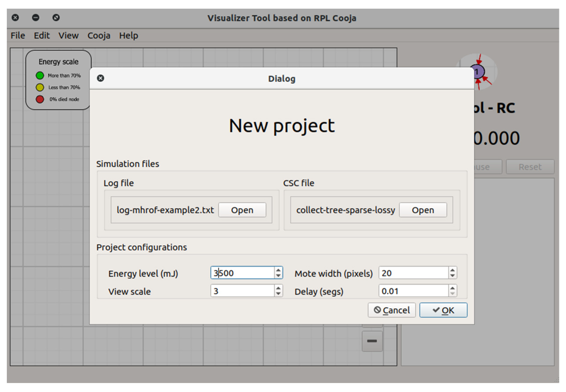Screen dimensions: 566x392
Task: Click the yellow energy scale circle
Action: point(40,87)
